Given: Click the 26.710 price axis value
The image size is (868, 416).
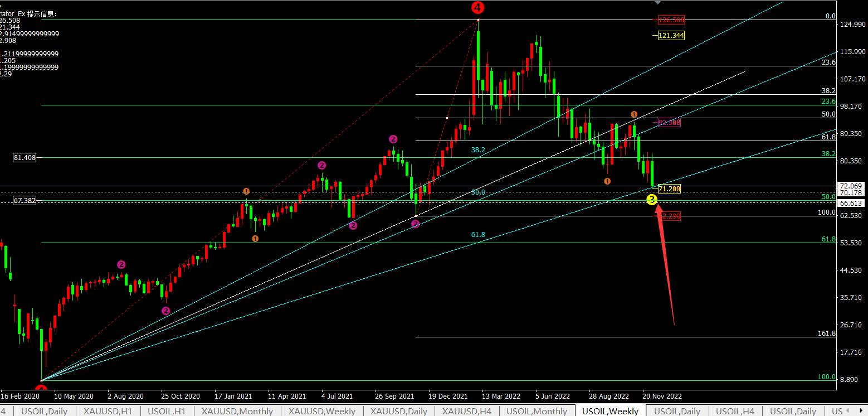Looking at the screenshot, I should pos(851,325).
